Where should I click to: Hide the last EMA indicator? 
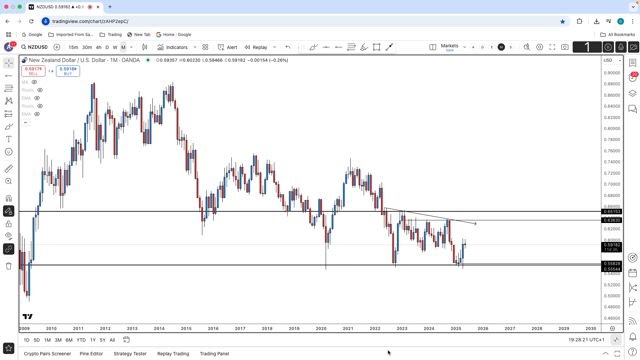(37, 114)
